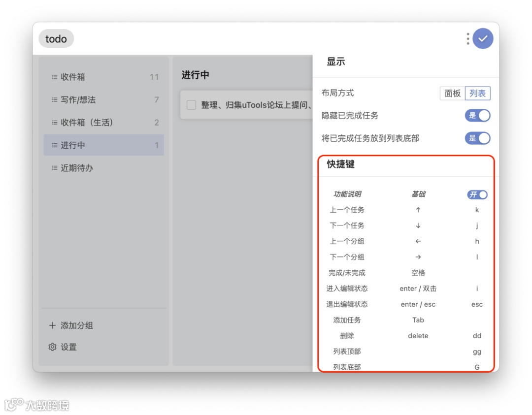Click the gg vim shortcut value

(477, 351)
